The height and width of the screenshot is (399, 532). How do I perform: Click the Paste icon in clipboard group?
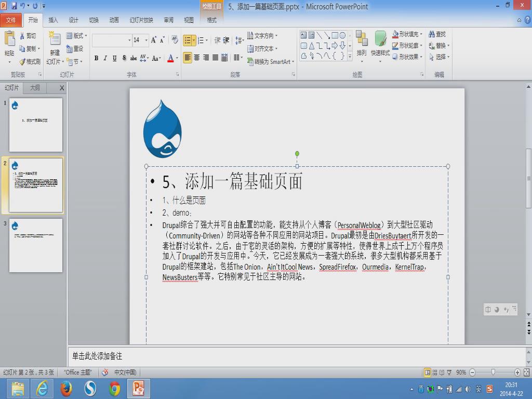[x=9, y=38]
